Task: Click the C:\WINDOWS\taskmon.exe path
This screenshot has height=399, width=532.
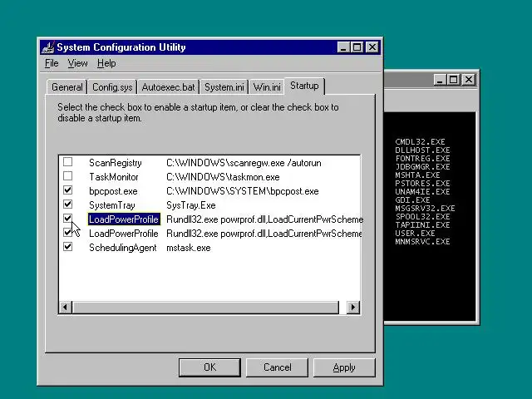Action: (223, 177)
